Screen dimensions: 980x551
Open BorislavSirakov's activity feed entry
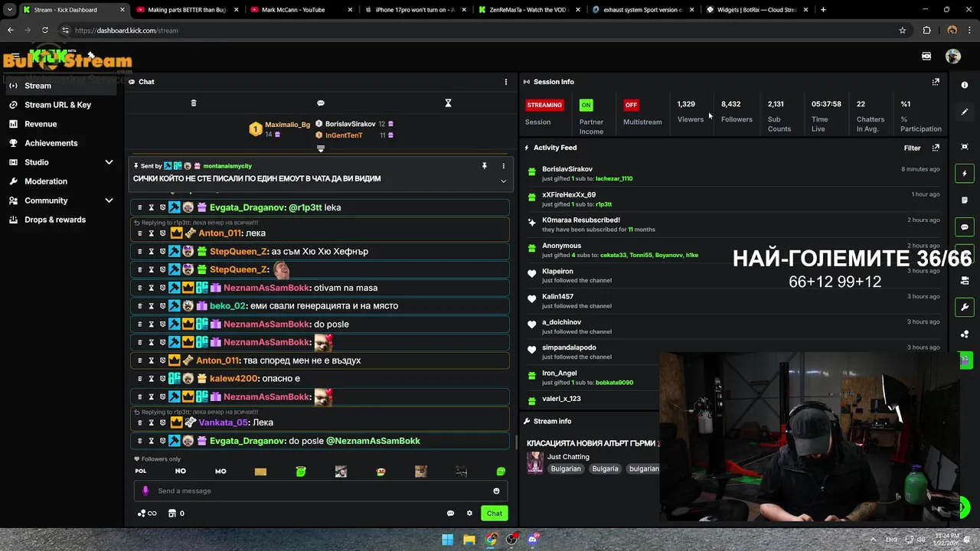(x=567, y=169)
